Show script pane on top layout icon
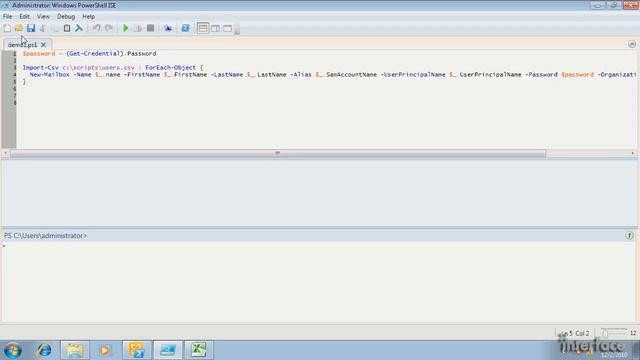The width and height of the screenshot is (640, 360). tap(203, 28)
